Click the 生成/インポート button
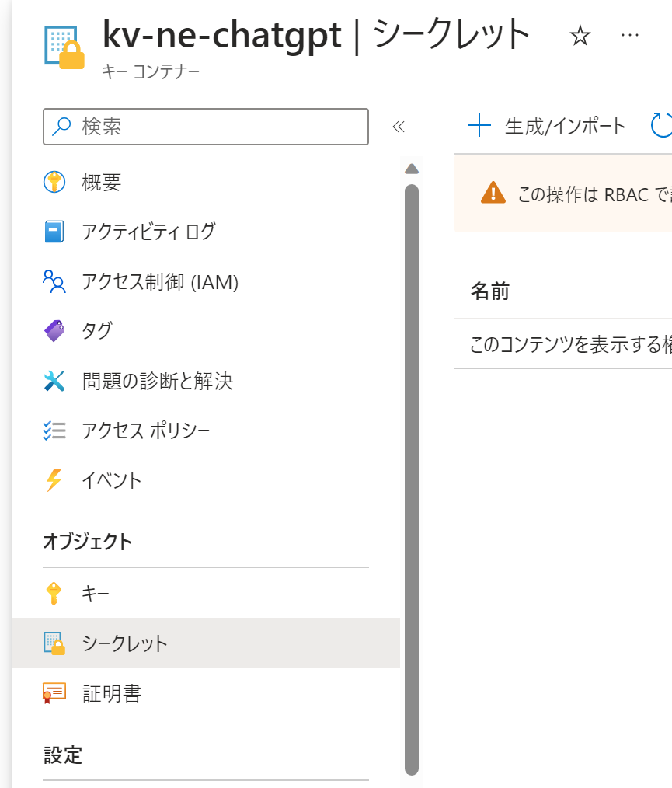The height and width of the screenshot is (788, 672). click(548, 126)
